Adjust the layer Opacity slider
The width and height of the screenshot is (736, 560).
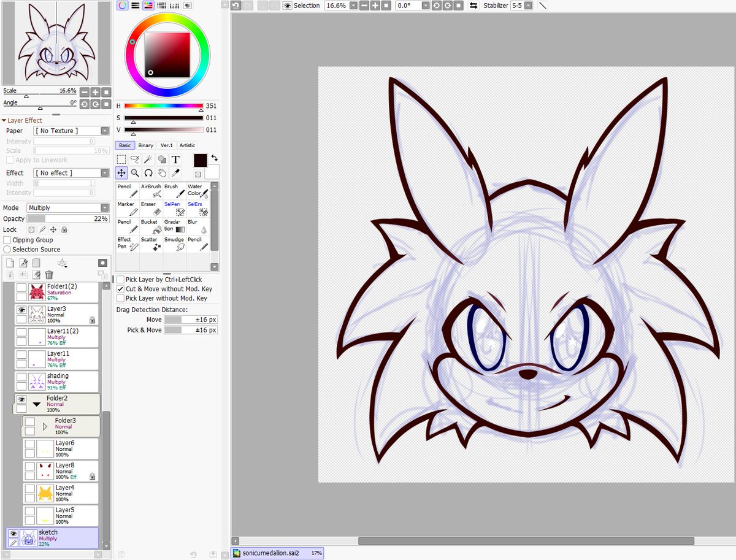tap(68, 218)
